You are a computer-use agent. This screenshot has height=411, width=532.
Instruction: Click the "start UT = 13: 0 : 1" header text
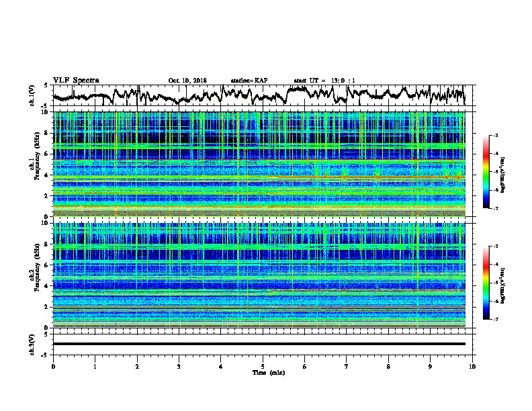click(x=324, y=81)
